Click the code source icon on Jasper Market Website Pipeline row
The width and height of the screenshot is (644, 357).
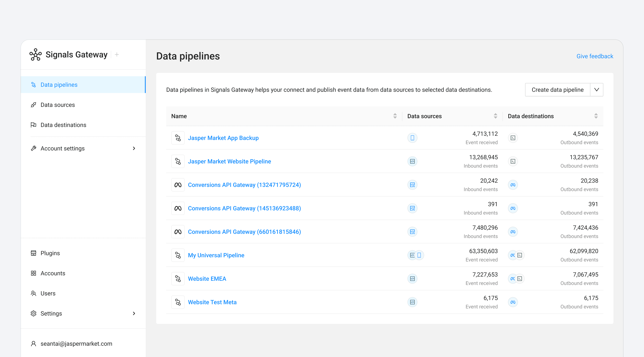pos(412,161)
